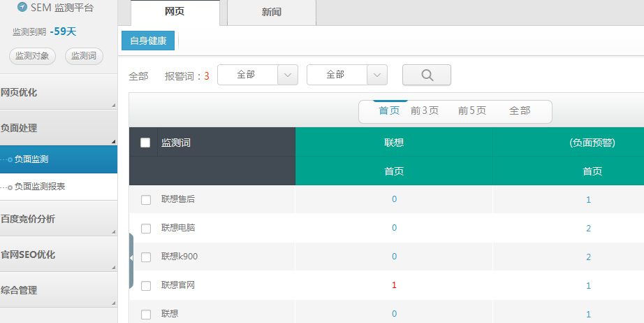Expand the 百度竞价分析 sidebar section
The width and height of the screenshot is (644, 323).
(59, 219)
